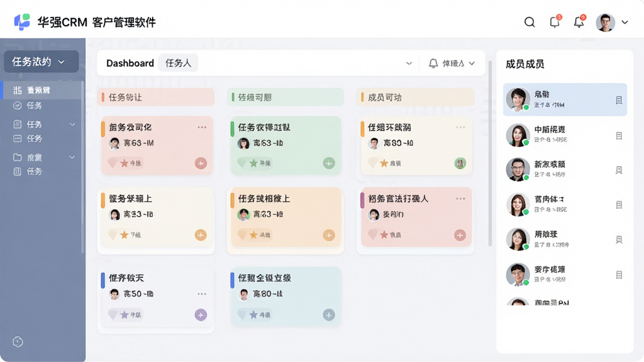Open the three-dot menu on the blue-striped white card
The image size is (644, 362).
pyautogui.click(x=202, y=294)
